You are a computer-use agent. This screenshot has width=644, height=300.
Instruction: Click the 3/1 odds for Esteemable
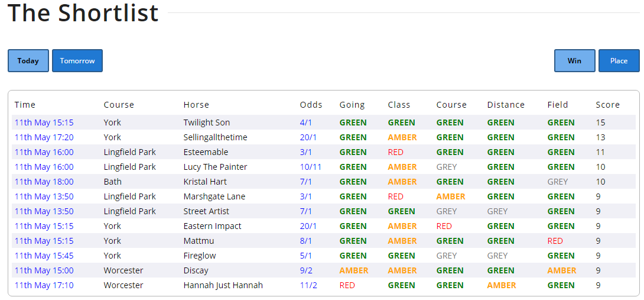(x=306, y=152)
